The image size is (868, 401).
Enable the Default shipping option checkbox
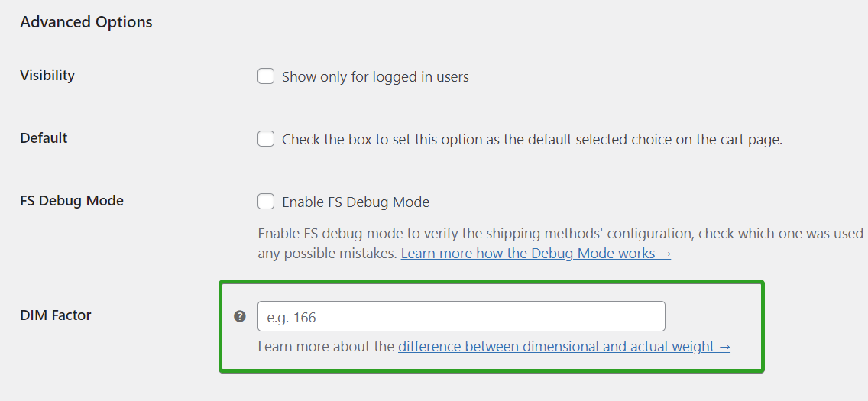[266, 138]
